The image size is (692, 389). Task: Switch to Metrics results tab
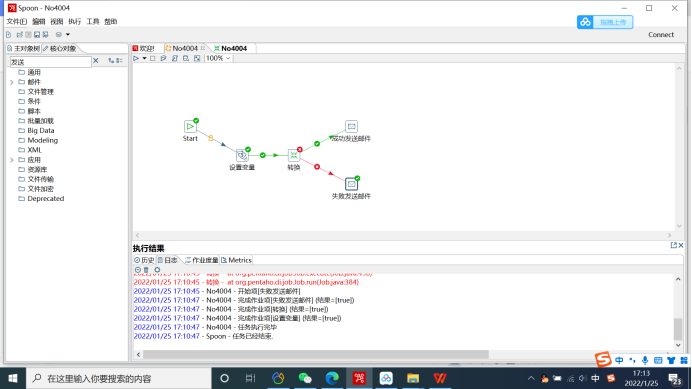pyautogui.click(x=236, y=260)
